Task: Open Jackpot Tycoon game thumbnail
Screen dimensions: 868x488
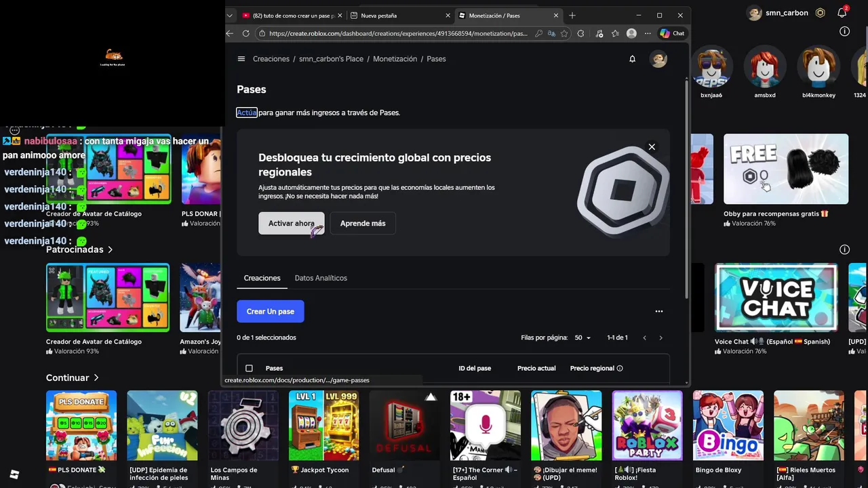Action: pos(324,426)
